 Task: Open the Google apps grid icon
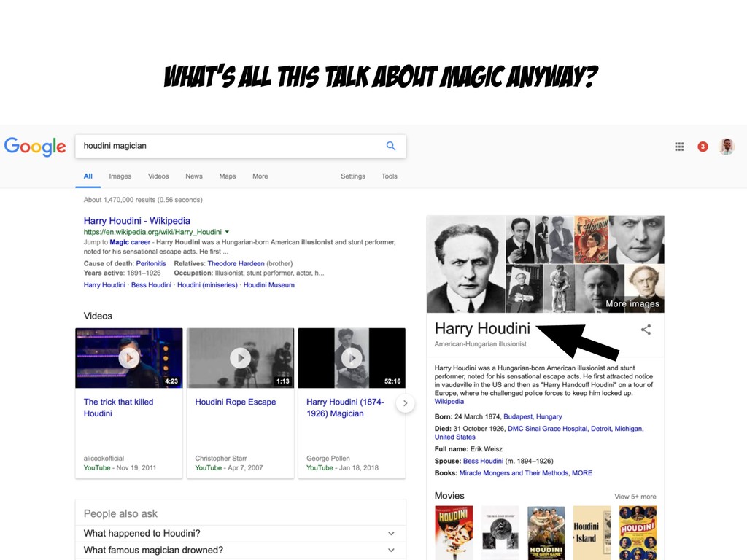(x=679, y=147)
